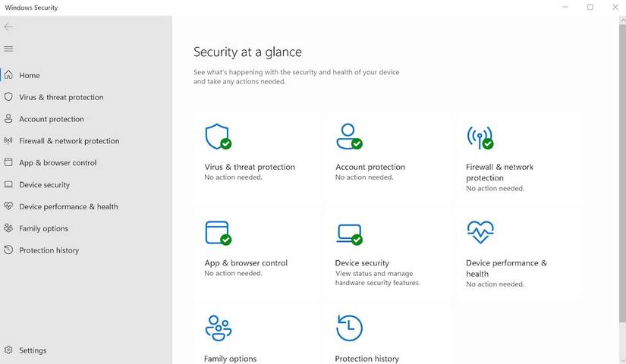Click the Device security laptop tile icon
626x364 pixels.
point(349,233)
